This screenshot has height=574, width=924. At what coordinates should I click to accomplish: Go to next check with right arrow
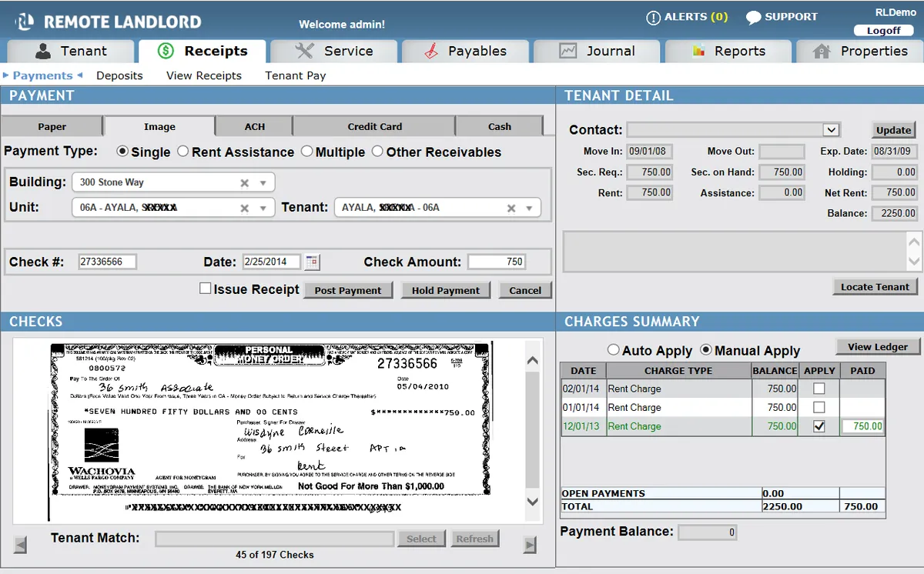[x=529, y=546]
